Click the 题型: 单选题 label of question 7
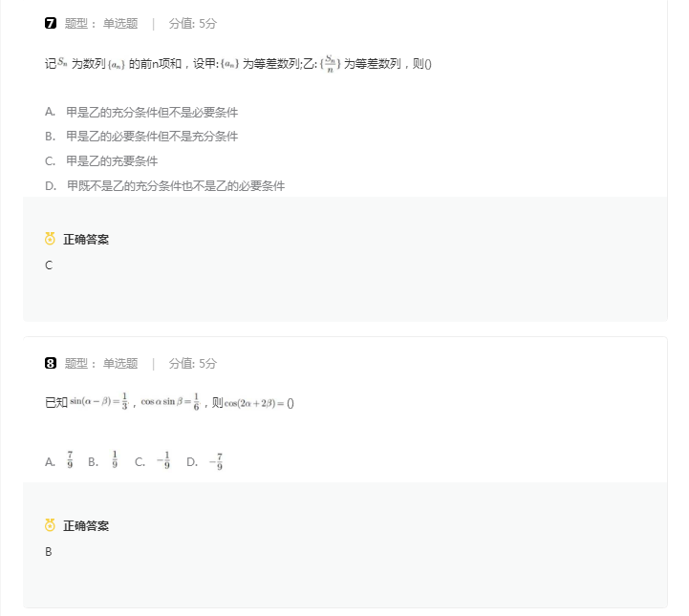The height and width of the screenshot is (616, 689). coord(101,23)
